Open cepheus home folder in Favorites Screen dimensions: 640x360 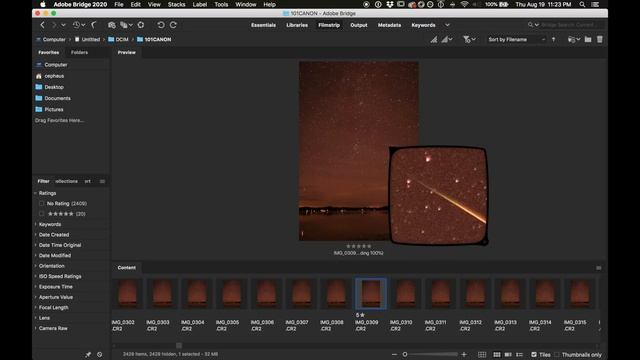(54, 76)
